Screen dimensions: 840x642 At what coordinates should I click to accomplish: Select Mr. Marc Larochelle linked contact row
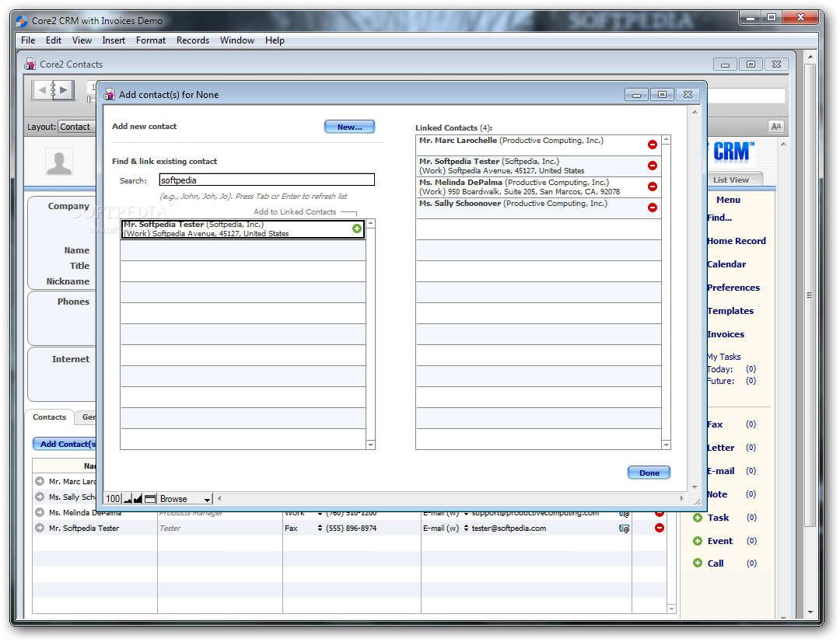pyautogui.click(x=538, y=145)
